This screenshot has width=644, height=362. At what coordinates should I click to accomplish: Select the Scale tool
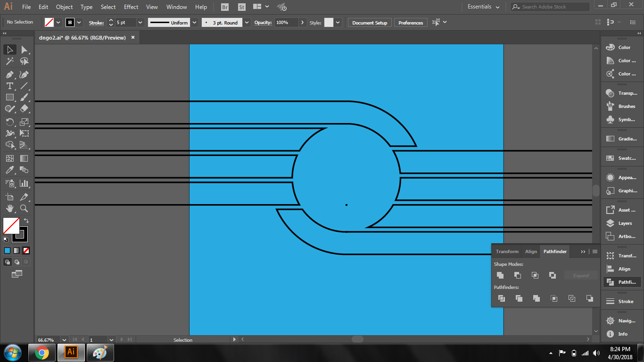pyautogui.click(x=25, y=122)
